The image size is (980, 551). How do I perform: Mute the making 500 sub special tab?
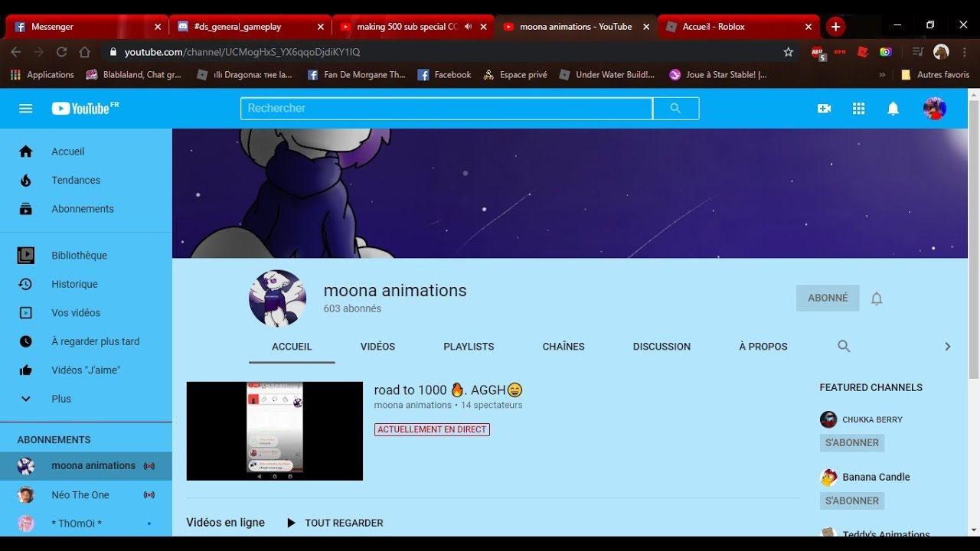point(468,27)
